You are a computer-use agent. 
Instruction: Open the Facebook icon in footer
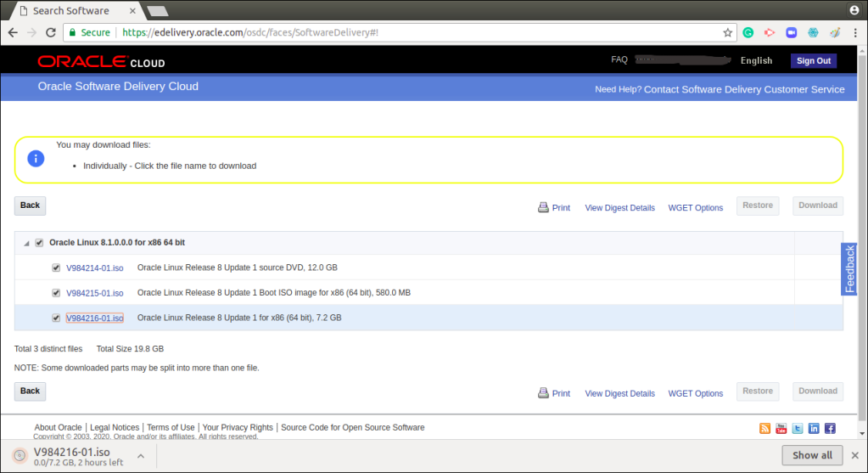pyautogui.click(x=830, y=428)
